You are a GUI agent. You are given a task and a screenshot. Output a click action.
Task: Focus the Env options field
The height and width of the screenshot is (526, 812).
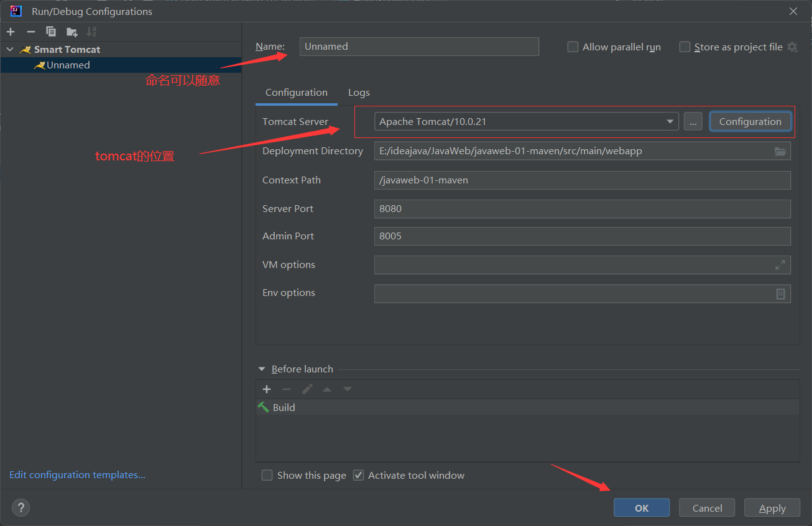coord(583,293)
